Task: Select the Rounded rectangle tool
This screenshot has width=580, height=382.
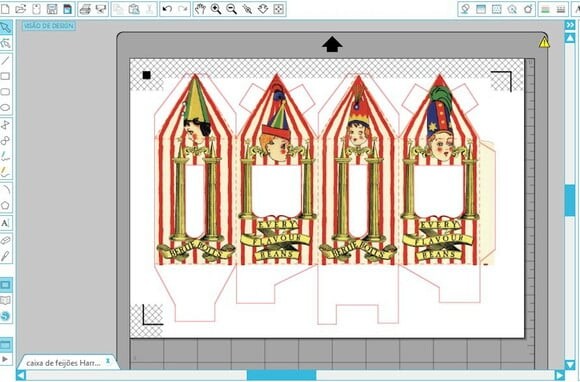Action: [x=5, y=92]
